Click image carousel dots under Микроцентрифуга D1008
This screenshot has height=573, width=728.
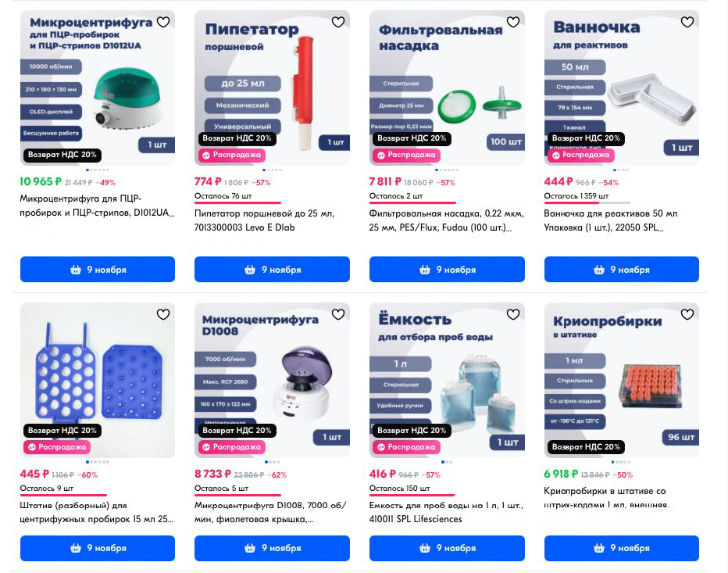click(272, 462)
